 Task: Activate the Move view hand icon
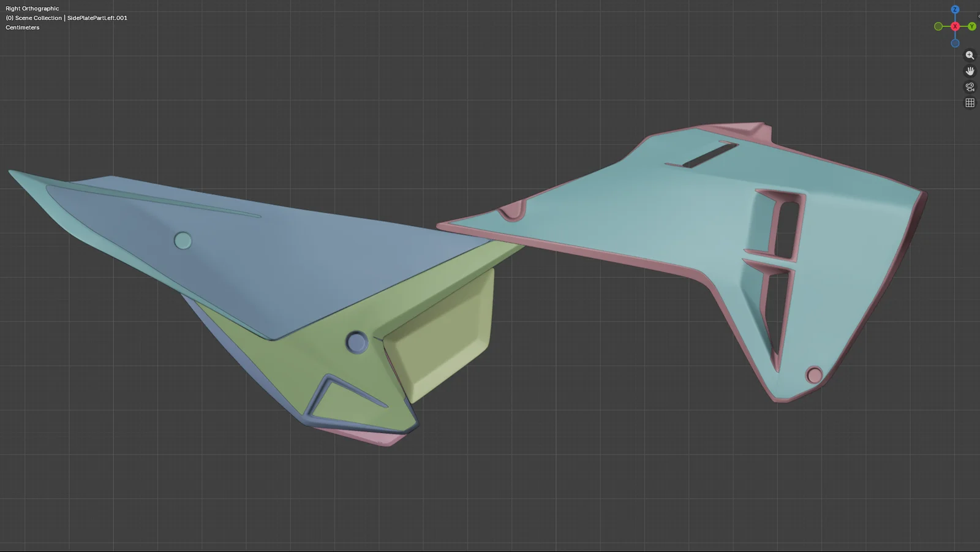point(970,70)
